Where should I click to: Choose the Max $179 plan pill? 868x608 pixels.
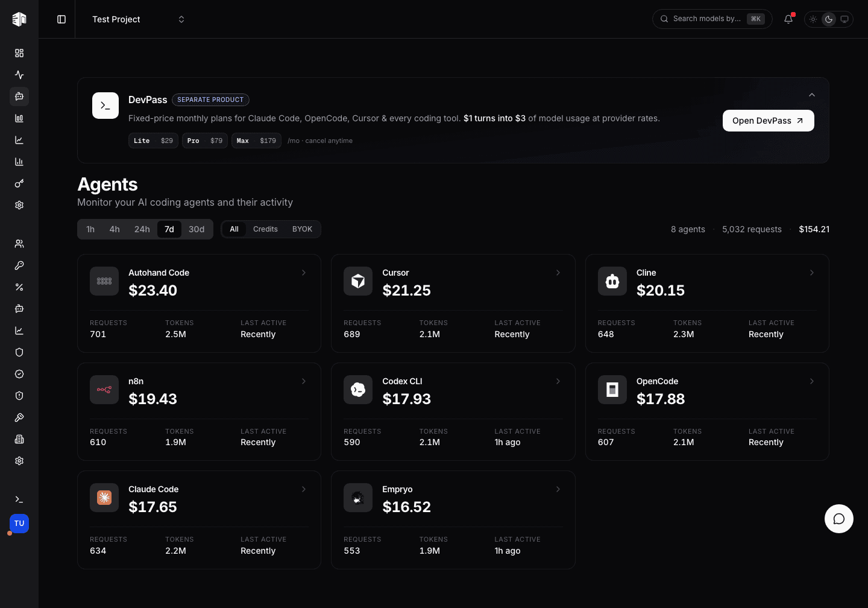pos(256,141)
